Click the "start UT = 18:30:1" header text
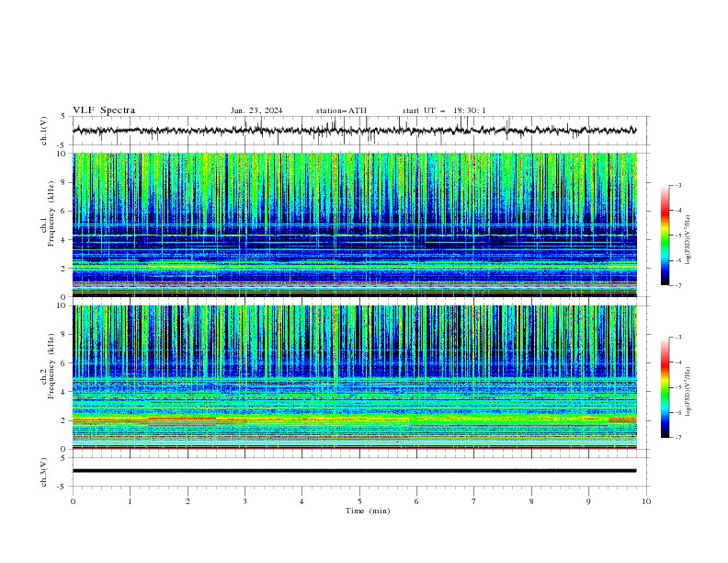Screen dimensions: 728x563 click(x=444, y=110)
